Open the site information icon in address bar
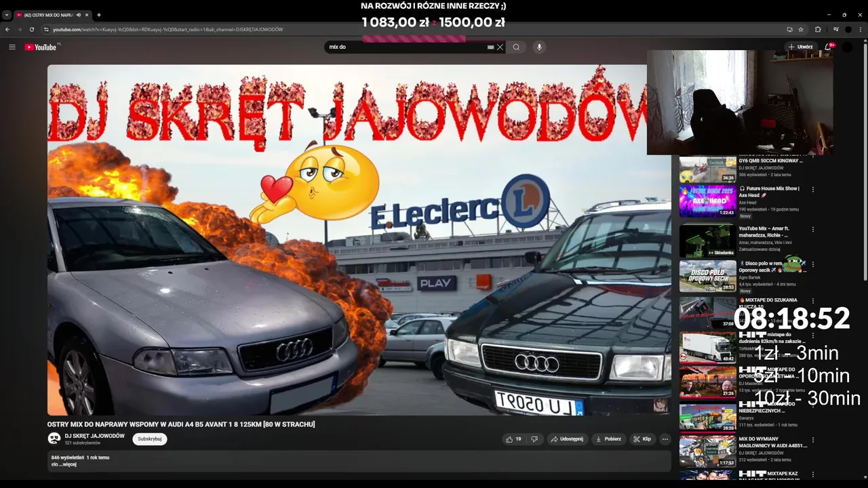Image resolution: width=868 pixels, height=488 pixels. pyautogui.click(x=46, y=29)
